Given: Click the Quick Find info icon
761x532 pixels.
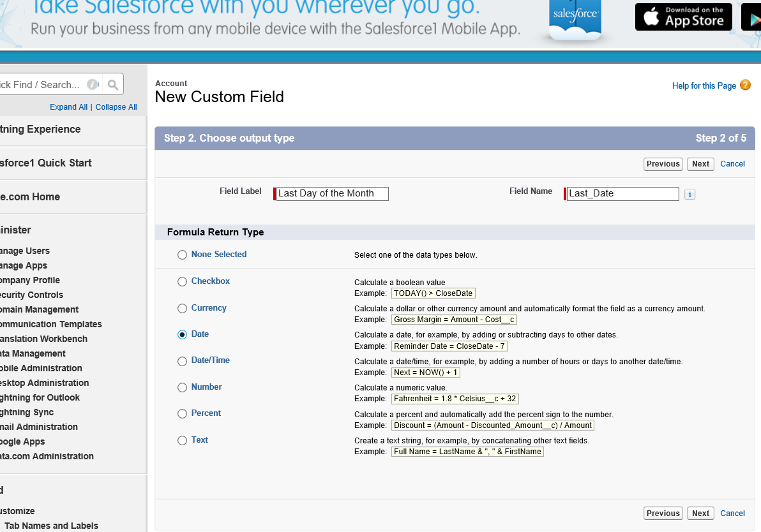Looking at the screenshot, I should tap(93, 84).
